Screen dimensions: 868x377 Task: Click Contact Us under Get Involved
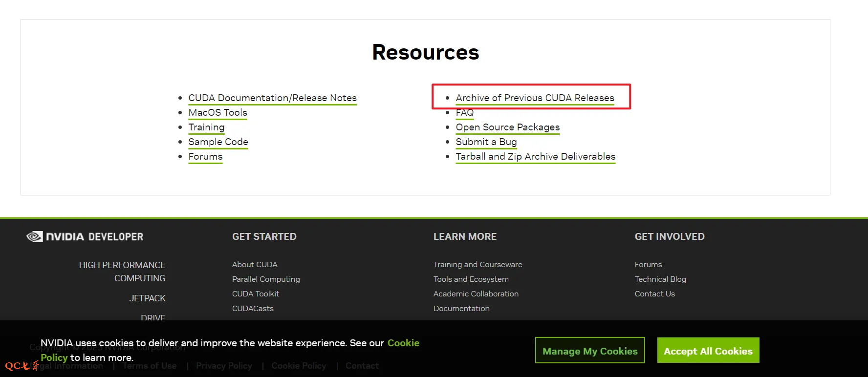654,293
